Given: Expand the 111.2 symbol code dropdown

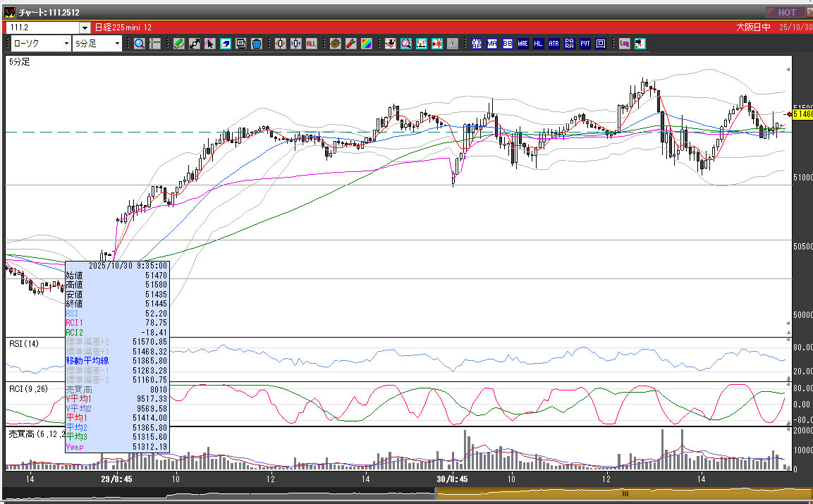Looking at the screenshot, I should click(85, 27).
